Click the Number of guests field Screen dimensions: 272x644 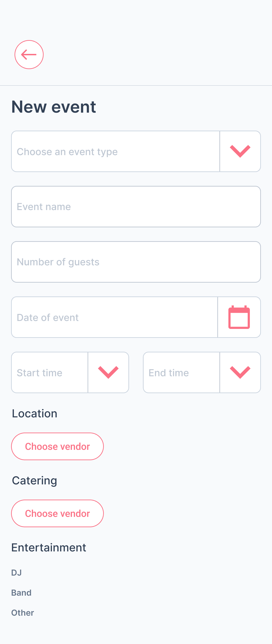click(136, 262)
